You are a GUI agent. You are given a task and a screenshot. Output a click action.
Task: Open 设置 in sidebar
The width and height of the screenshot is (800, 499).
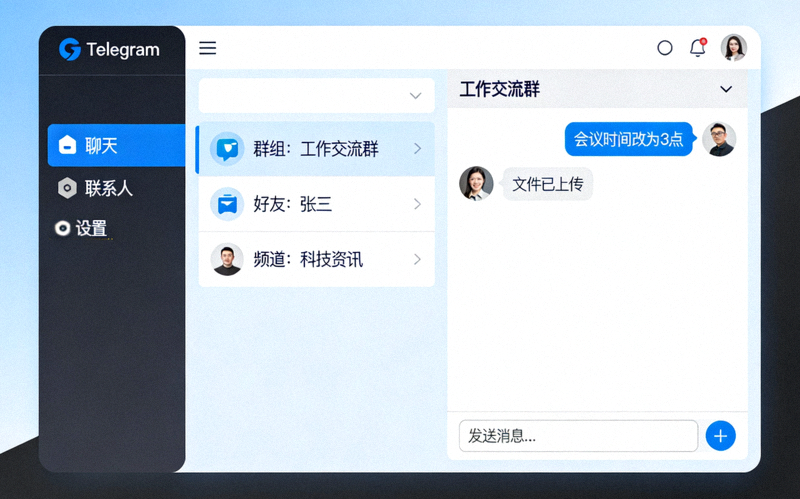pos(82,228)
